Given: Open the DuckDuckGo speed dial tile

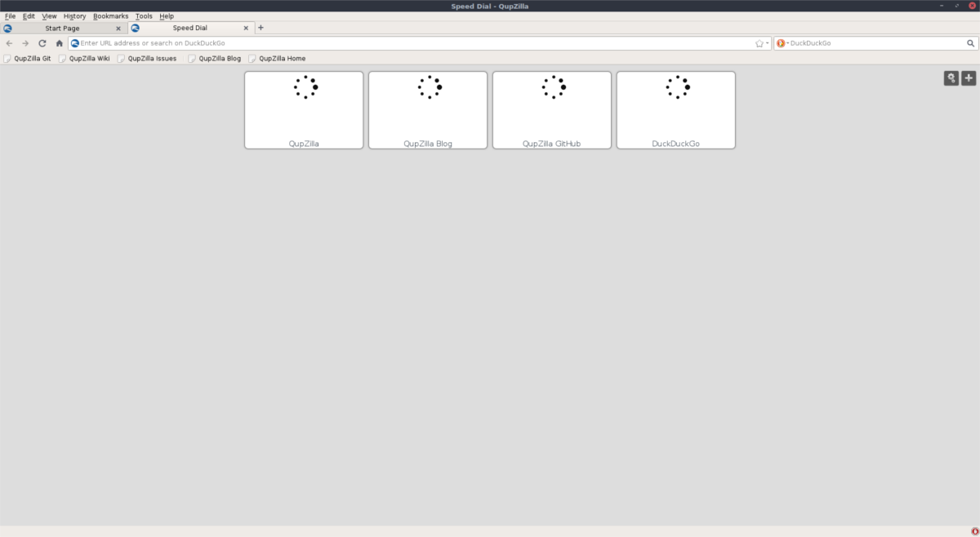Looking at the screenshot, I should click(x=676, y=110).
